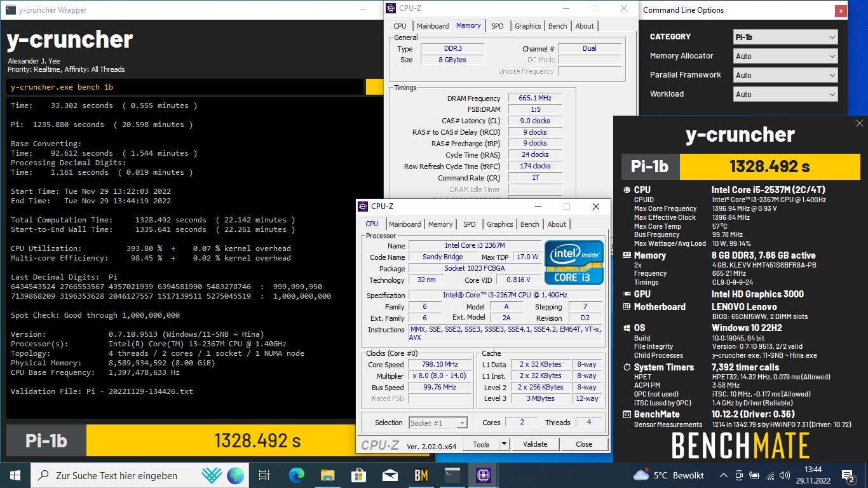The width and height of the screenshot is (868, 488).
Task: Open Microsoft Store from the taskbar
Action: tap(358, 475)
